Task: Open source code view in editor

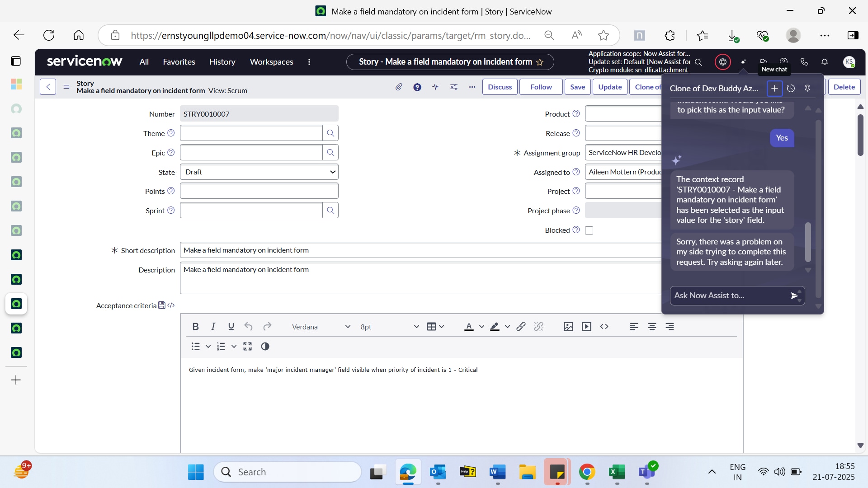Action: point(604,327)
